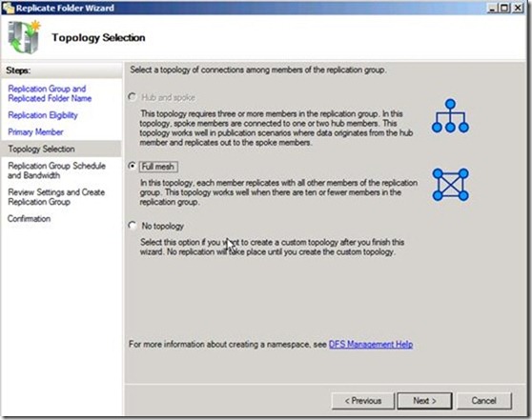532x420 pixels.
Task: Select the No topology radio button
Action: [132, 226]
